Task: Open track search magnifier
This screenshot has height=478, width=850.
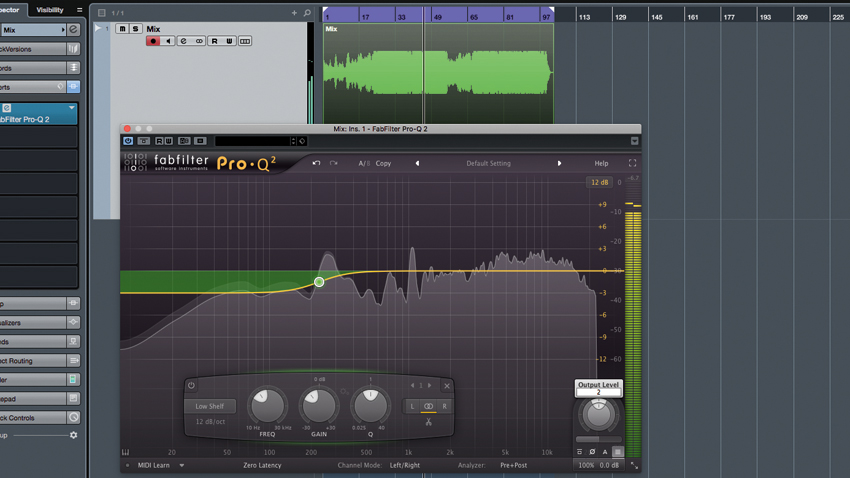Action: (307, 12)
